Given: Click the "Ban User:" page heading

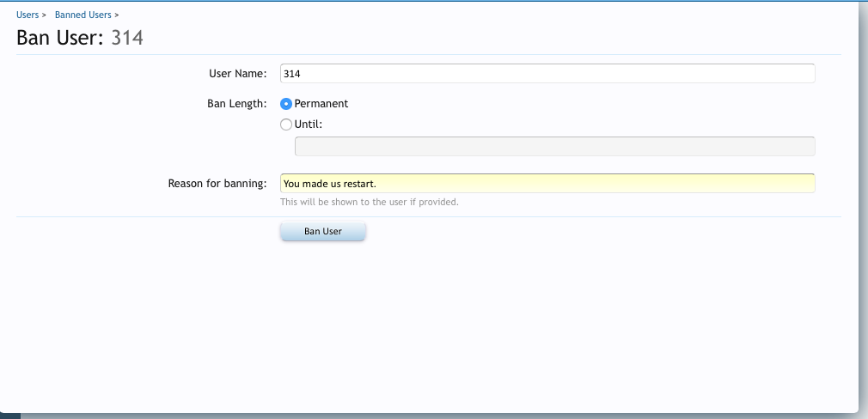Looking at the screenshot, I should click(60, 38).
